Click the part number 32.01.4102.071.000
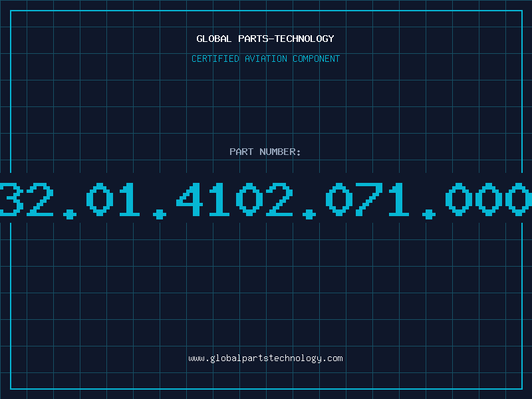 [266, 200]
